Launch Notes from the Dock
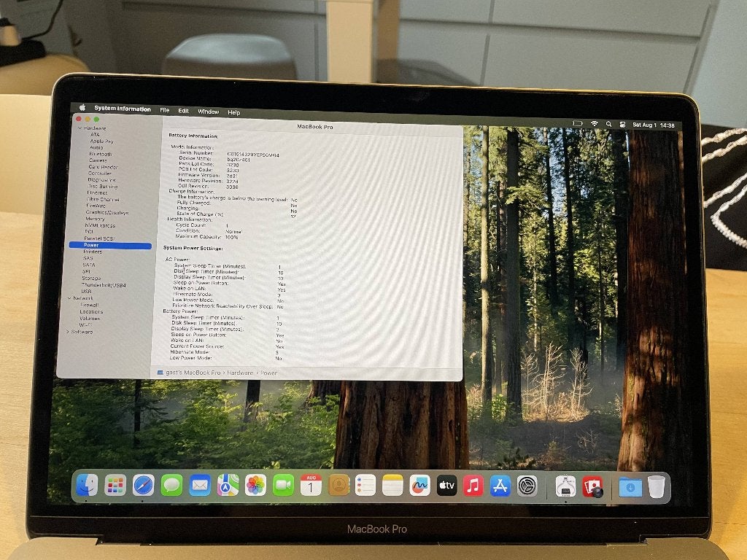This screenshot has width=747, height=560. point(392,486)
